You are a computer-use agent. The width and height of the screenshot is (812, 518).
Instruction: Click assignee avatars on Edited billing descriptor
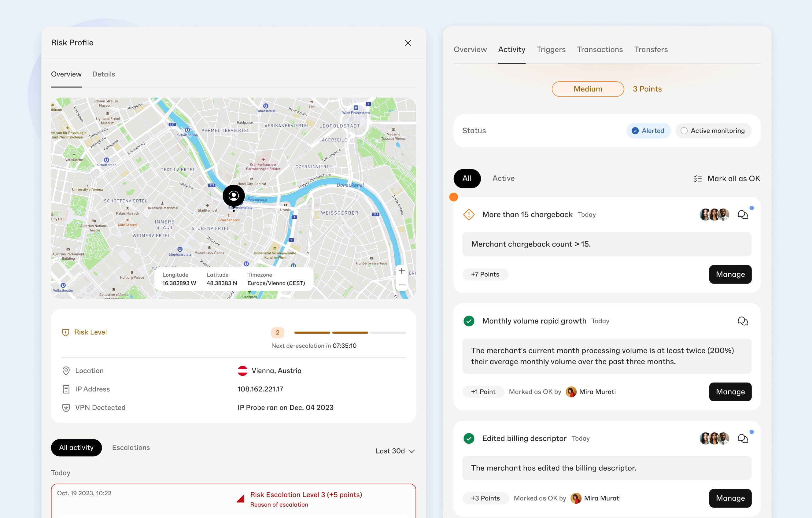(x=714, y=438)
